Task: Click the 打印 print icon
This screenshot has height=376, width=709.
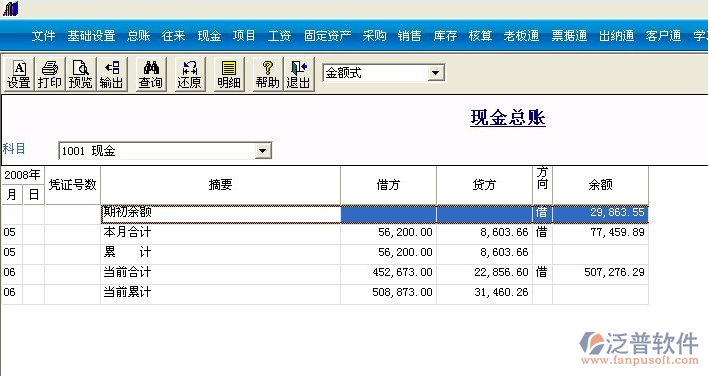Action: [x=49, y=75]
